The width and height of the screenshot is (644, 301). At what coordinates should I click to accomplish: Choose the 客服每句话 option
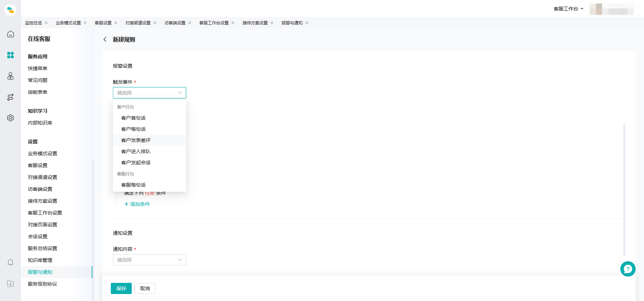coord(133,185)
